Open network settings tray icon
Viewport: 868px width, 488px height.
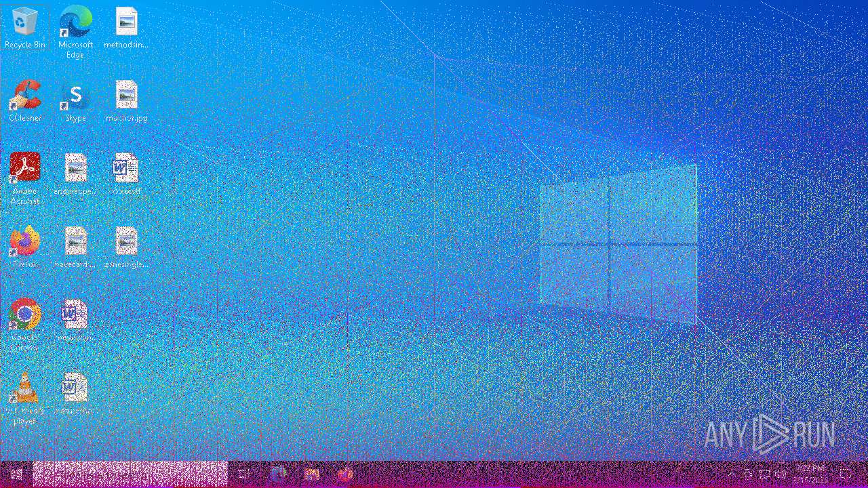coord(764,474)
